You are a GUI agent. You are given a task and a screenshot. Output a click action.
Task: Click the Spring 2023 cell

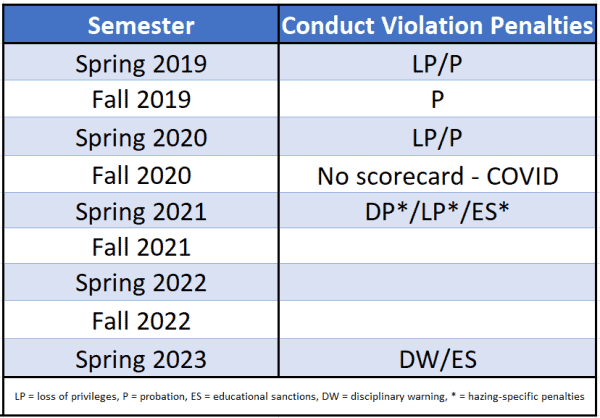click(x=141, y=358)
